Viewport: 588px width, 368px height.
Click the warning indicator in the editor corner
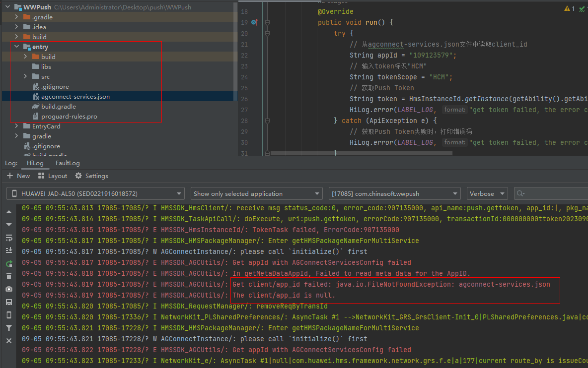tap(570, 8)
